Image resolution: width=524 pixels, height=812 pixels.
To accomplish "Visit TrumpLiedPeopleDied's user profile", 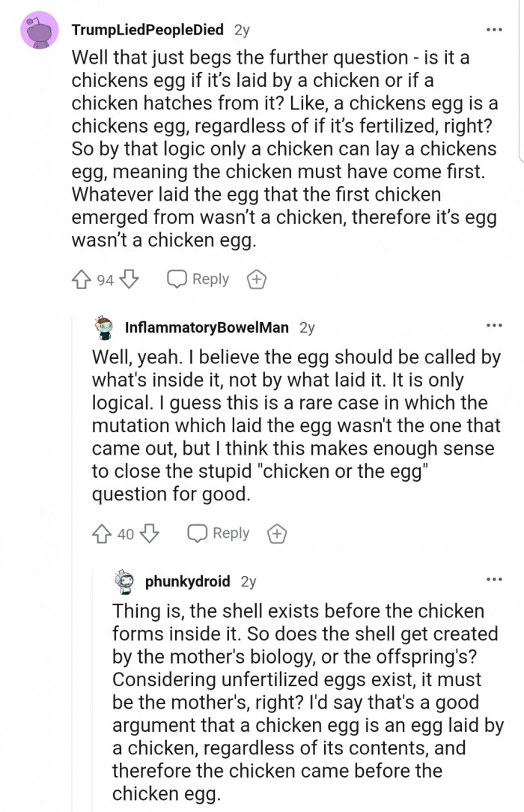I will coord(147,30).
